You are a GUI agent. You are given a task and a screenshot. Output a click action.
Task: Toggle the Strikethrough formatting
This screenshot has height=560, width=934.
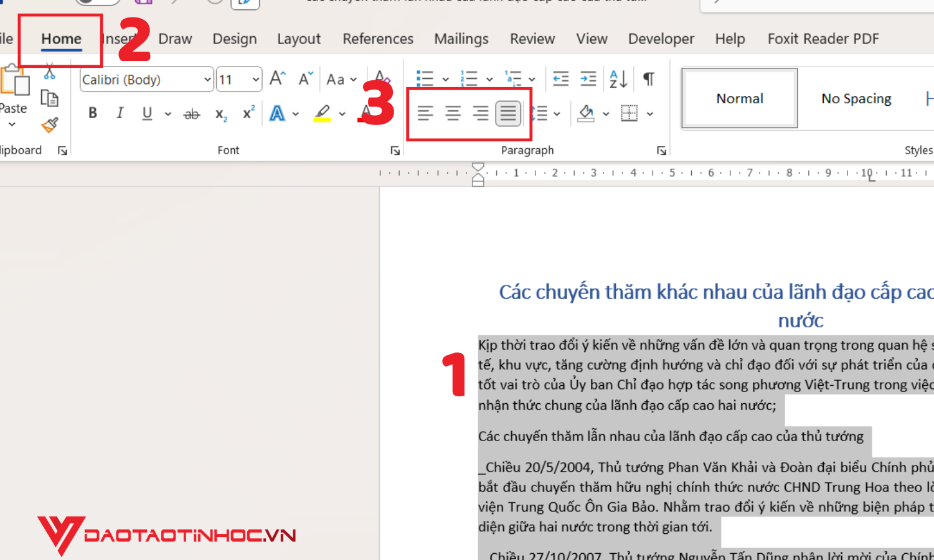click(191, 113)
